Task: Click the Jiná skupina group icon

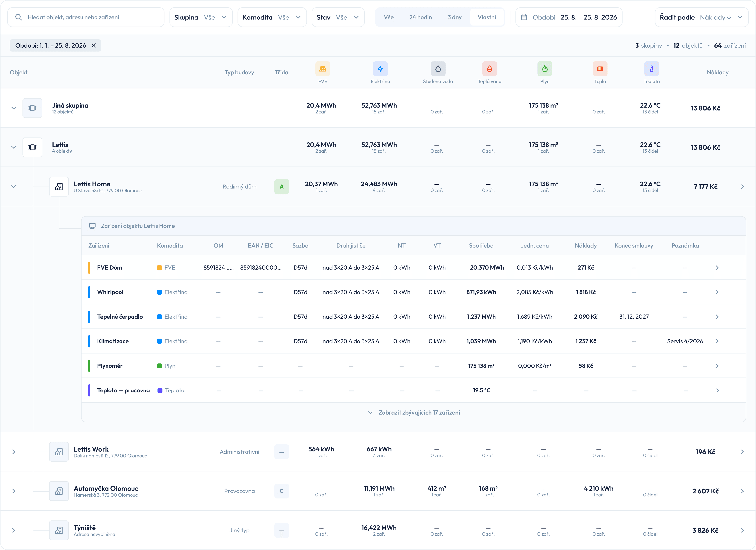Action: (x=32, y=108)
